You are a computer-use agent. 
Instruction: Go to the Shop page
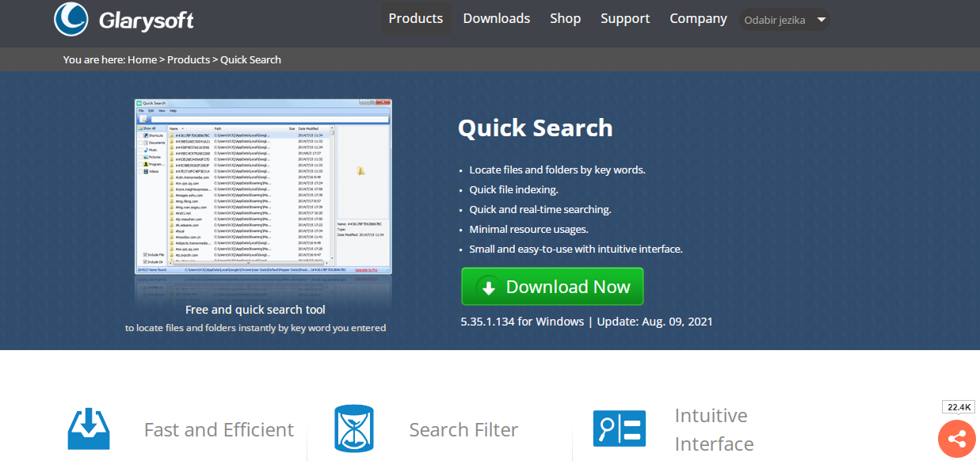(x=566, y=18)
